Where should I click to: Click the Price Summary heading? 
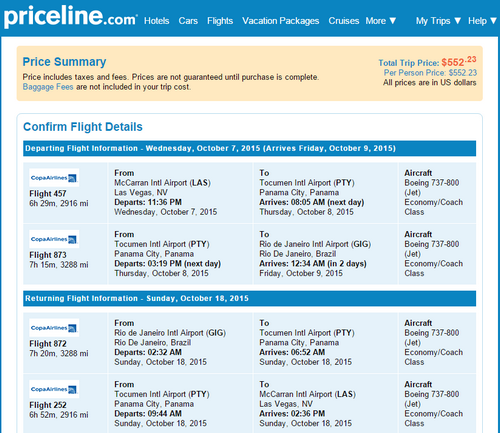coord(64,62)
